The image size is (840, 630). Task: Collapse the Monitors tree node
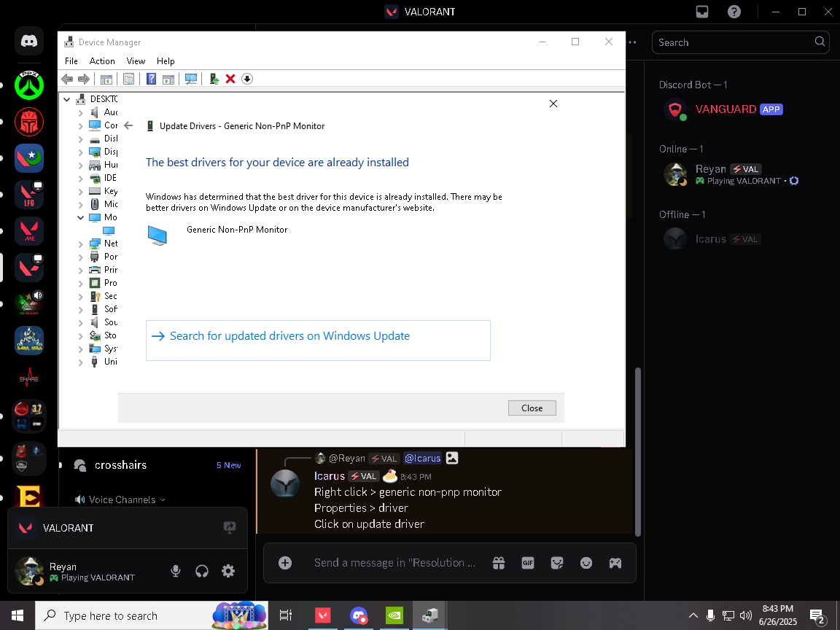(x=81, y=217)
